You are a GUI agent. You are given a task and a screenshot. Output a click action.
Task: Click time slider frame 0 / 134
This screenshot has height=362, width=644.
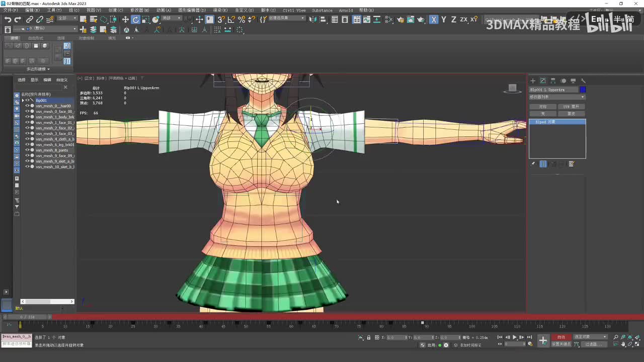(28, 317)
